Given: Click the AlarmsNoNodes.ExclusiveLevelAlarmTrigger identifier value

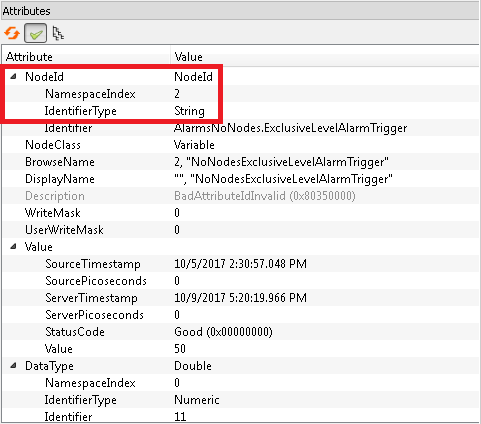Looking at the screenshot, I should pyautogui.click(x=290, y=128).
